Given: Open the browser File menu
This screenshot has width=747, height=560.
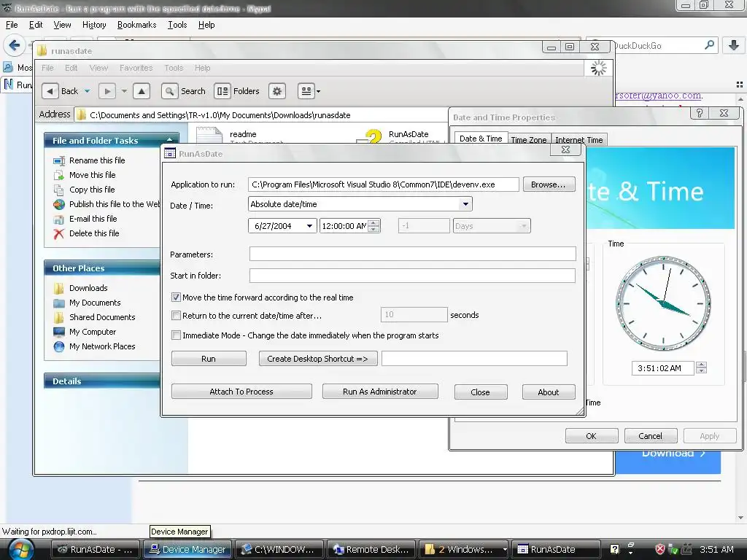Looking at the screenshot, I should pos(12,25).
